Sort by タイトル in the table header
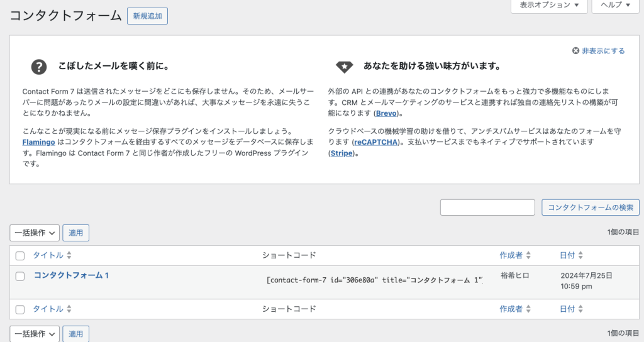The image size is (644, 342). [48, 255]
